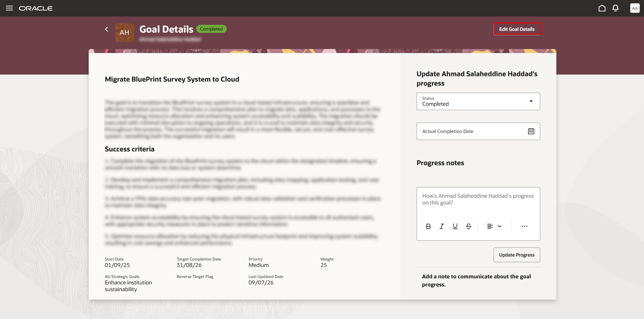
Task: Open the hamburger navigation menu
Action: click(9, 8)
